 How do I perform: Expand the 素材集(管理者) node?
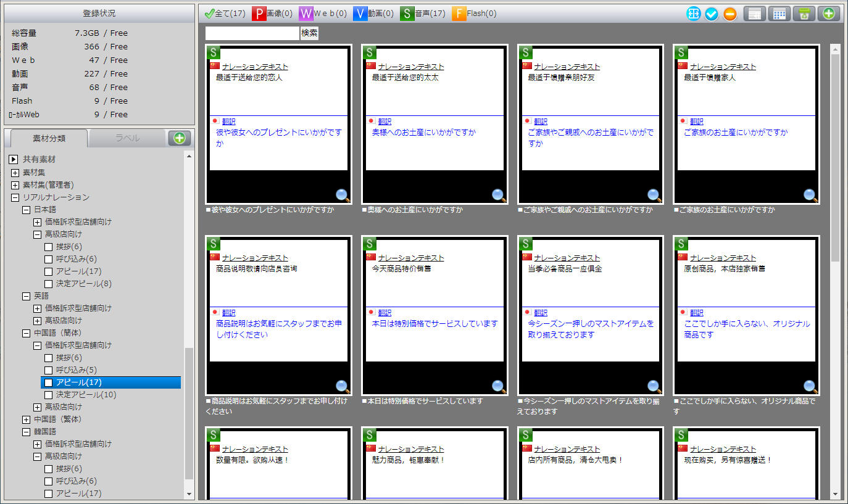[x=15, y=185]
